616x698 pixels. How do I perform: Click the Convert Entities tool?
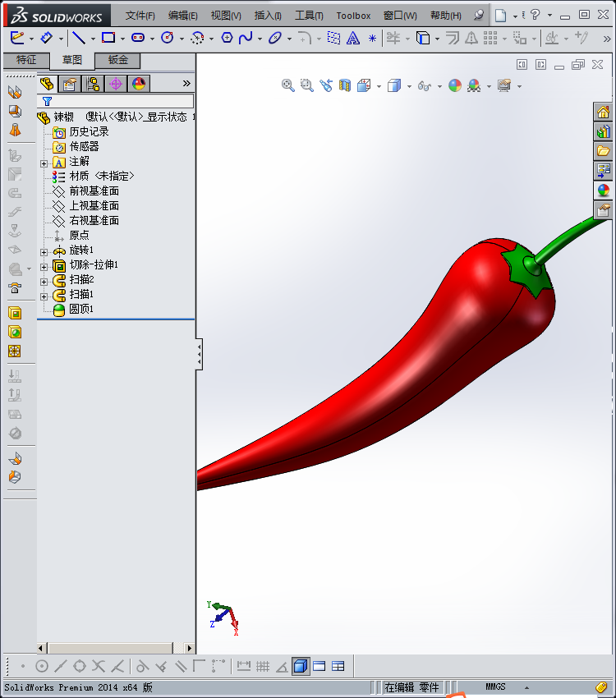tap(423, 38)
